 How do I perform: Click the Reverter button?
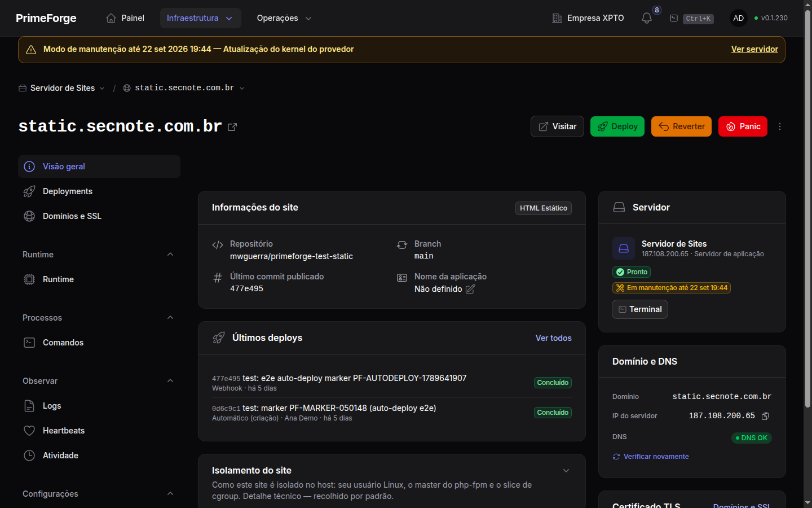tap(681, 126)
